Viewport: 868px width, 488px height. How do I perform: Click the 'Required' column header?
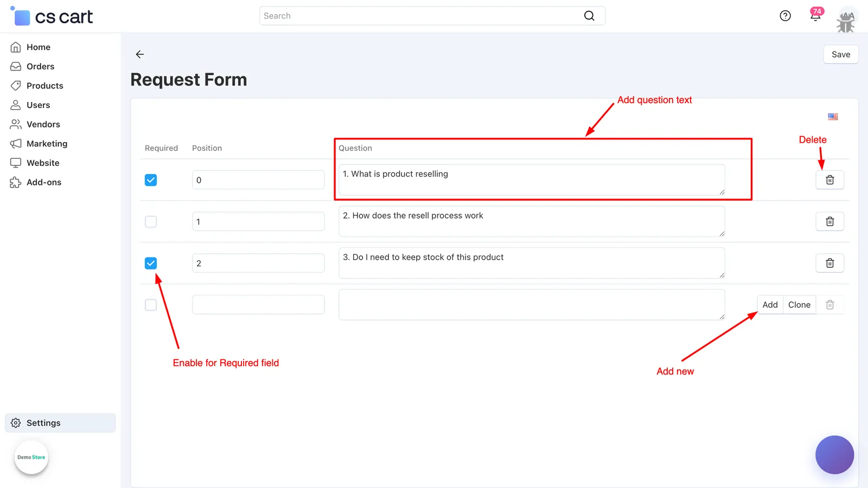pyautogui.click(x=161, y=148)
